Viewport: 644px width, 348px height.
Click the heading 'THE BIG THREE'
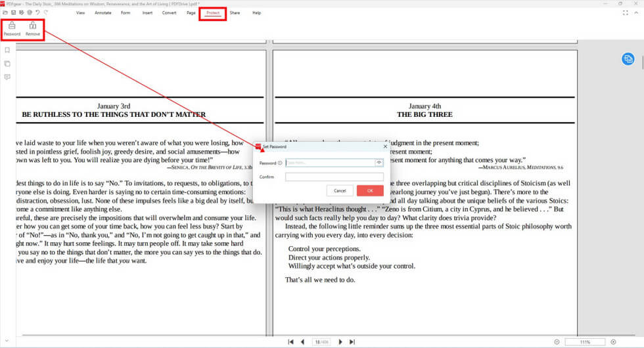(425, 114)
